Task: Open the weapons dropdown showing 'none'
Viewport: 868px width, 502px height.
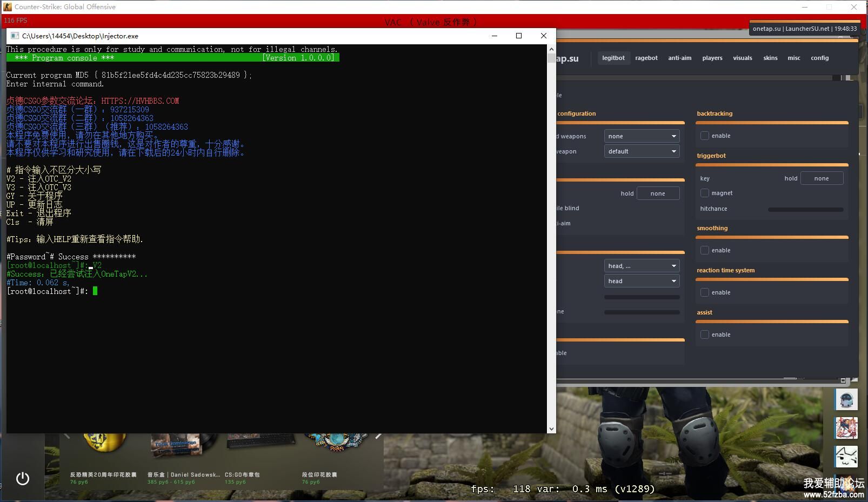Action: [x=642, y=136]
